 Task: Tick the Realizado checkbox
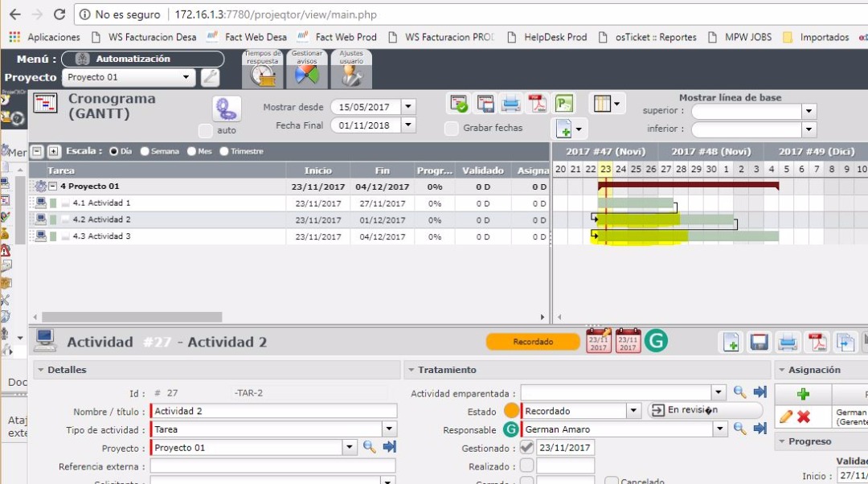[x=526, y=466]
